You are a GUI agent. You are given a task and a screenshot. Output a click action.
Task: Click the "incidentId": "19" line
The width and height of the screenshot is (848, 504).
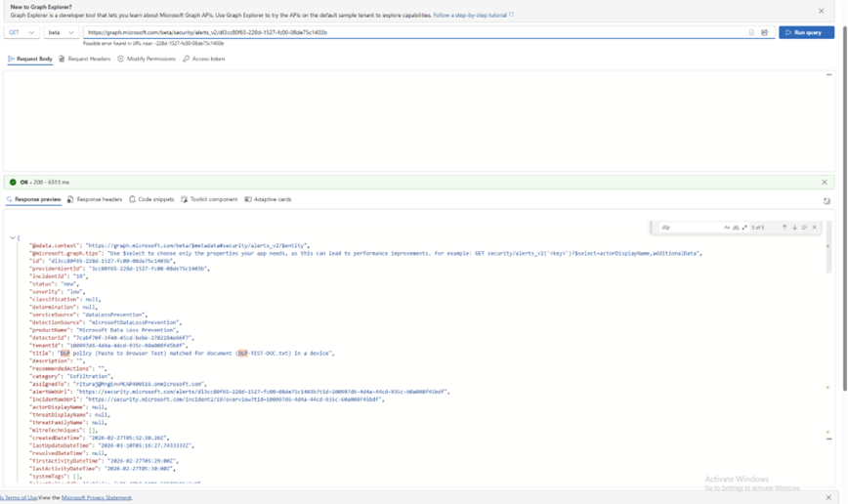pyautogui.click(x=59, y=276)
